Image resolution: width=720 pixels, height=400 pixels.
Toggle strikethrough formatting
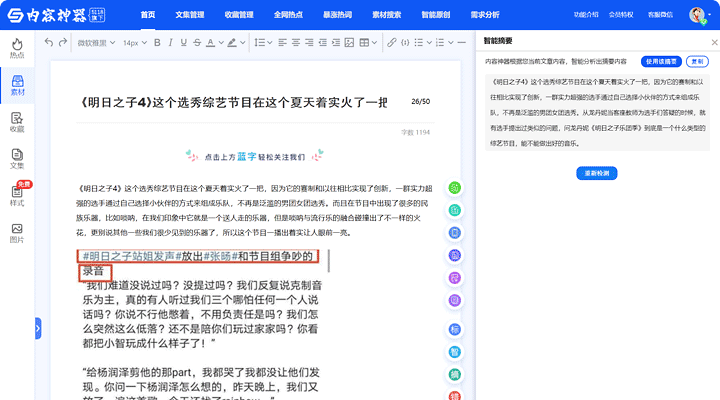(x=197, y=43)
